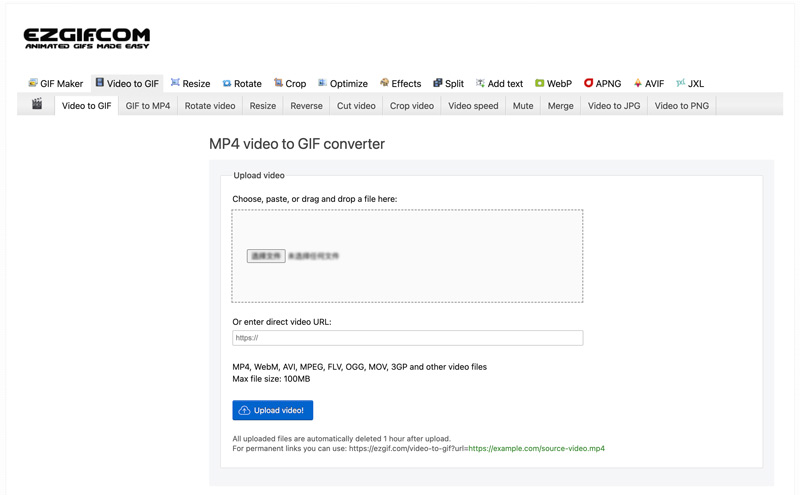Open the Video speed tab
Screen dimensions: 800x495
[x=473, y=106]
